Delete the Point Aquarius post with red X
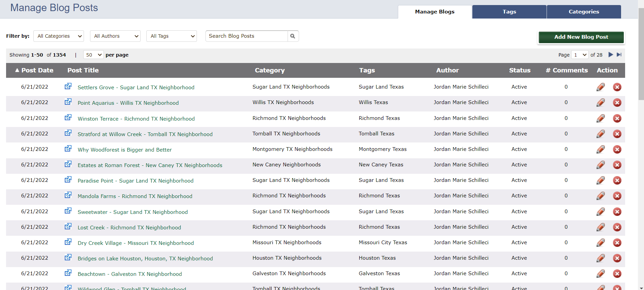 617,103
